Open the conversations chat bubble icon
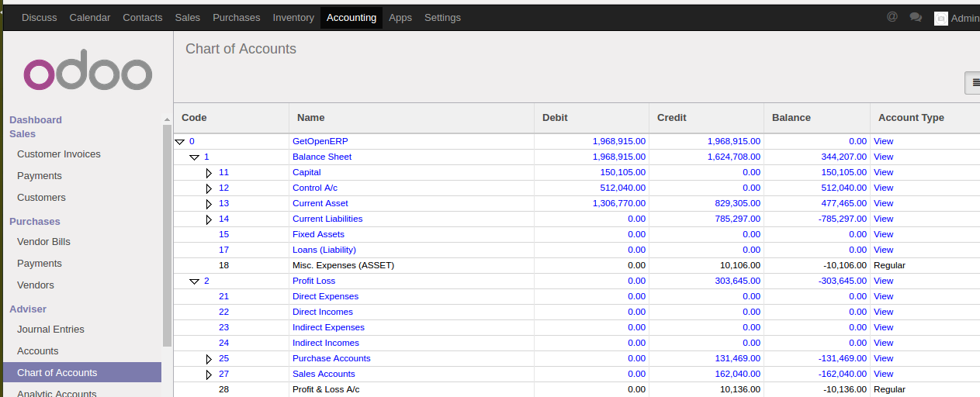The image size is (980, 397). coord(916,17)
